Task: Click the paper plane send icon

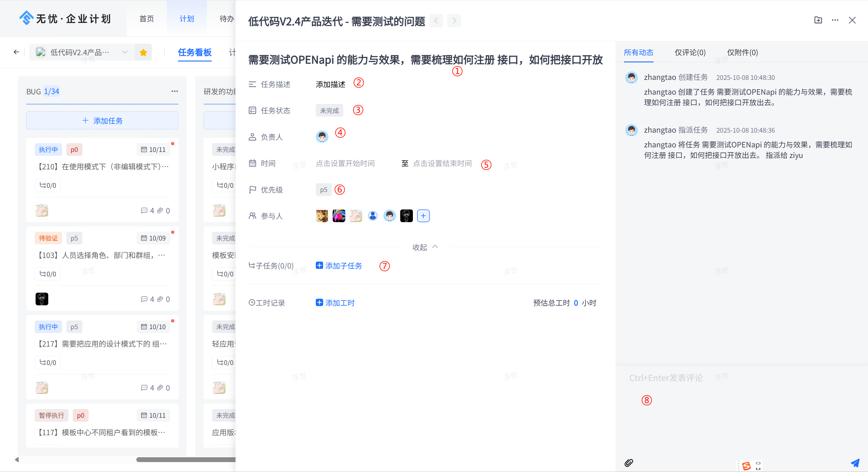Action: coord(855,463)
